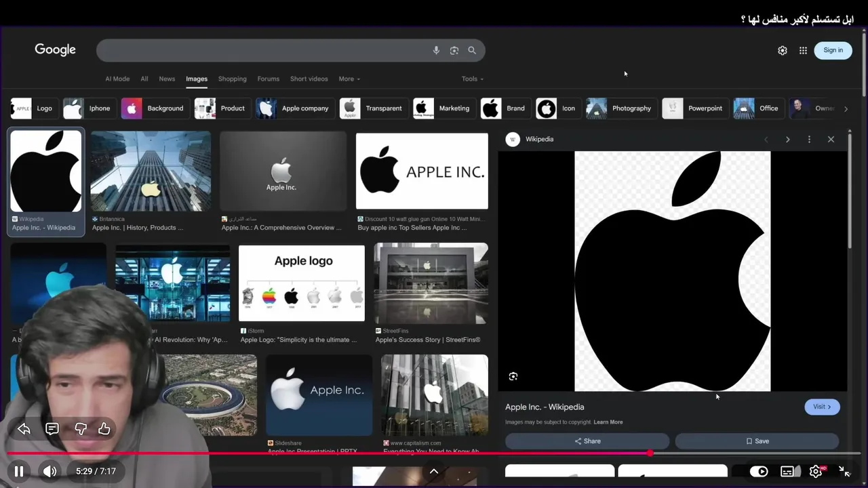Open the Short videos tab
This screenshot has height=488, width=868.
[309, 79]
